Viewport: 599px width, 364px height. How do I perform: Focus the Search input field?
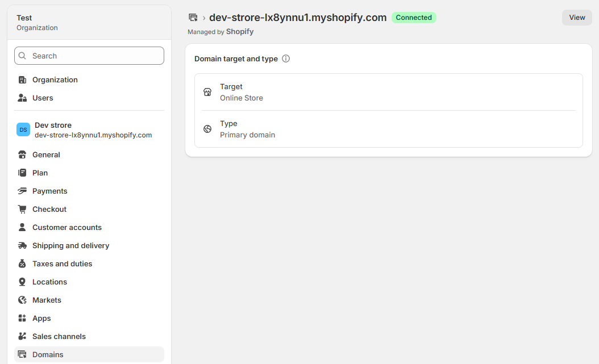[x=89, y=56]
